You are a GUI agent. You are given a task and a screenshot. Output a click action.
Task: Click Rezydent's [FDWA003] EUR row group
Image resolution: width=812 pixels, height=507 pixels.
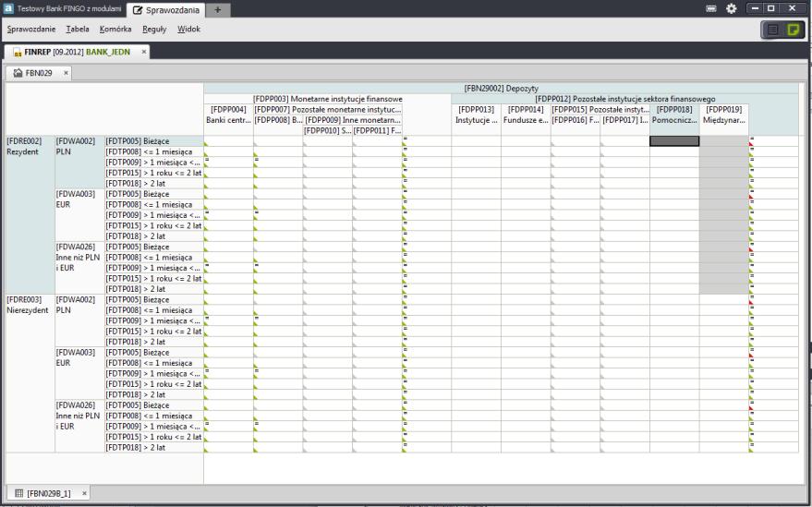pos(79,215)
